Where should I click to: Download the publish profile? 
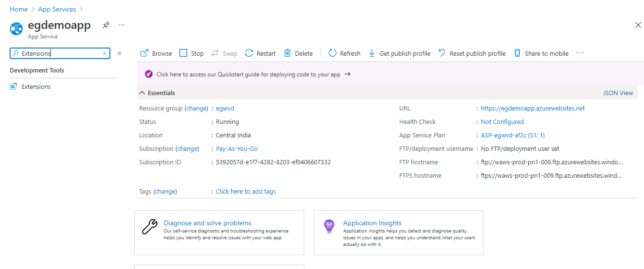click(x=399, y=53)
